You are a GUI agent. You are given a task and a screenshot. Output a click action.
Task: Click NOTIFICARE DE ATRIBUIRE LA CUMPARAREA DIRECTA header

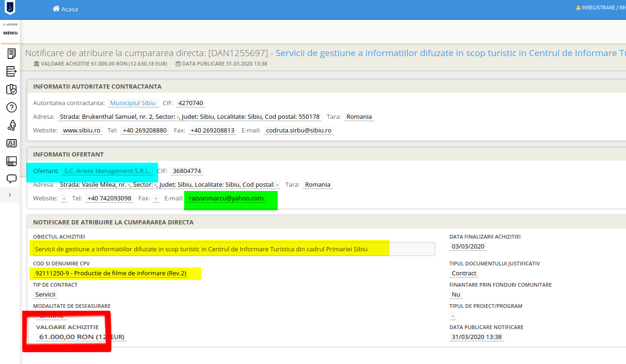[113, 223]
